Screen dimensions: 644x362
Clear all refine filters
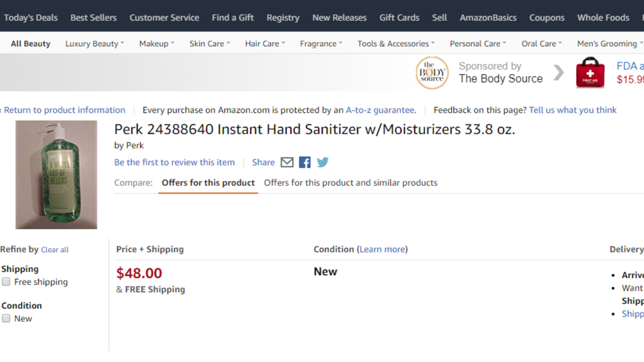pyautogui.click(x=55, y=250)
